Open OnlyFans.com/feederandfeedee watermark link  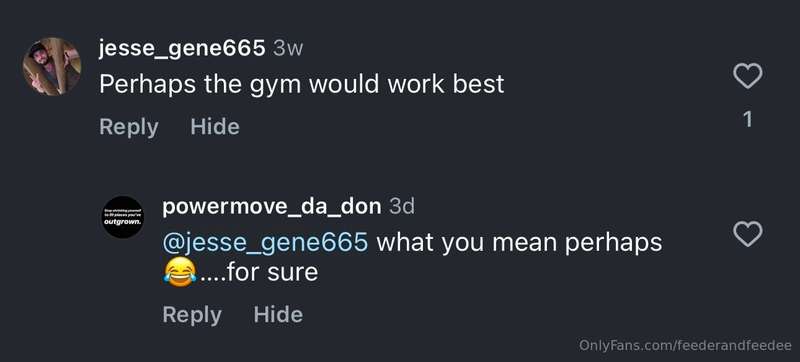(685, 345)
